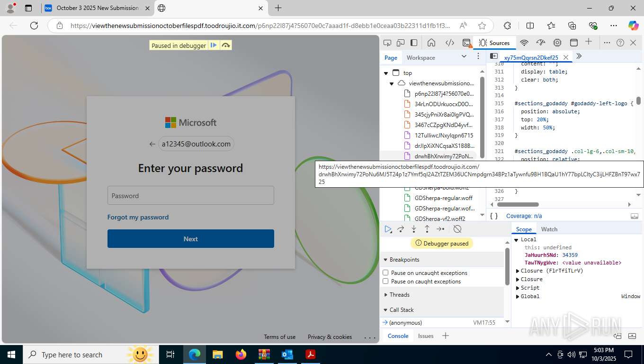Resume from page overlay play button

click(214, 45)
